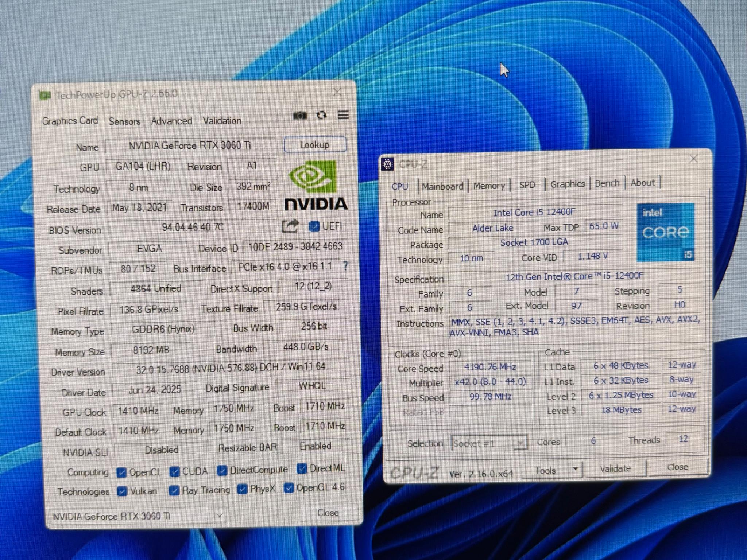Click the Validate button in CPU-Z

615,468
